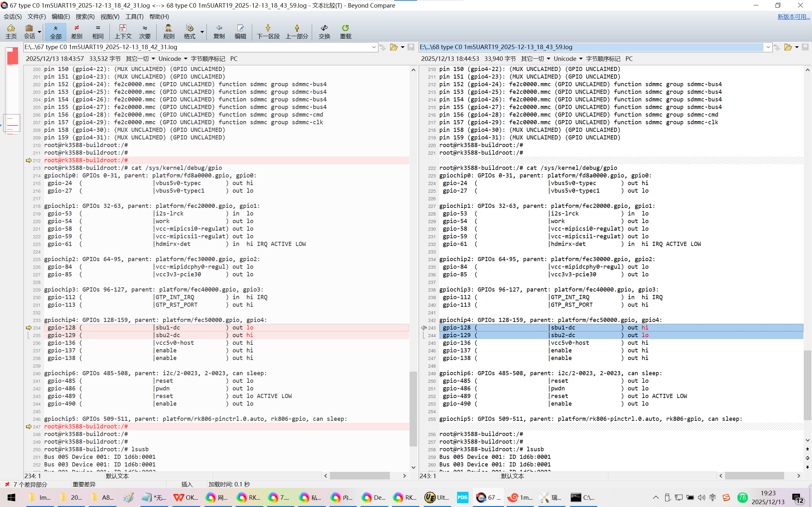Expand the right file path dropdown

coord(768,47)
